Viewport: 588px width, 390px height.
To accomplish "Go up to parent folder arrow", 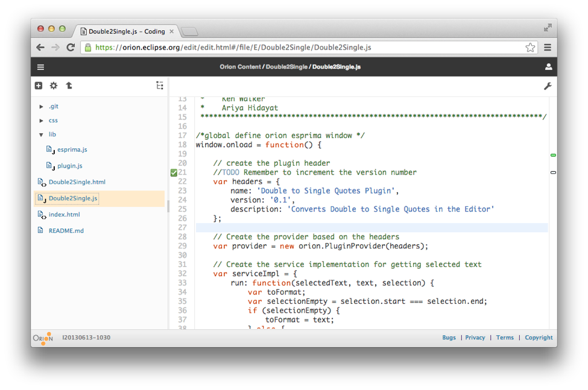I will point(69,86).
